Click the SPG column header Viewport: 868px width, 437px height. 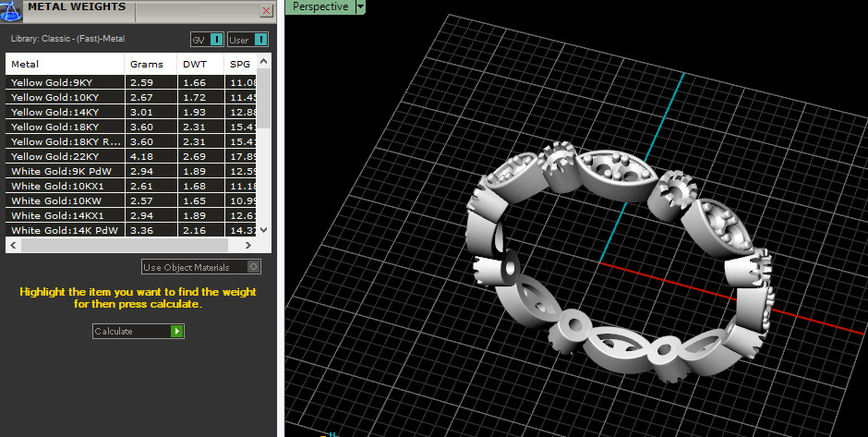[x=240, y=65]
